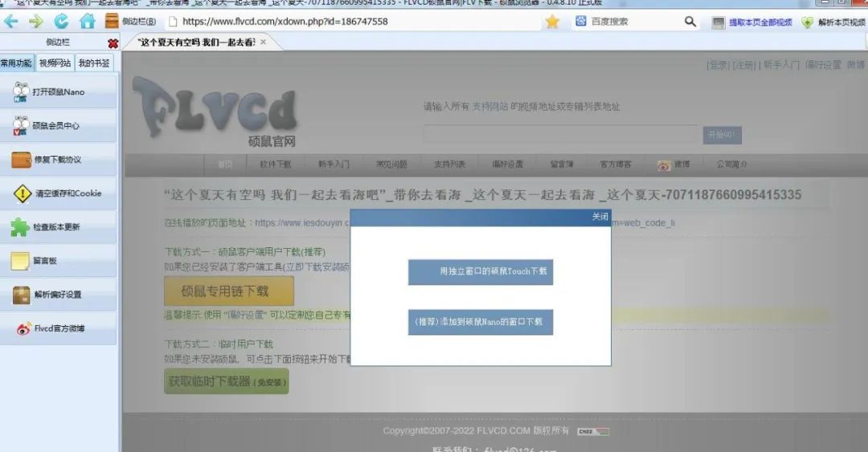
Task: Switch to 常用功能 sidebar tab
Action: point(17,63)
